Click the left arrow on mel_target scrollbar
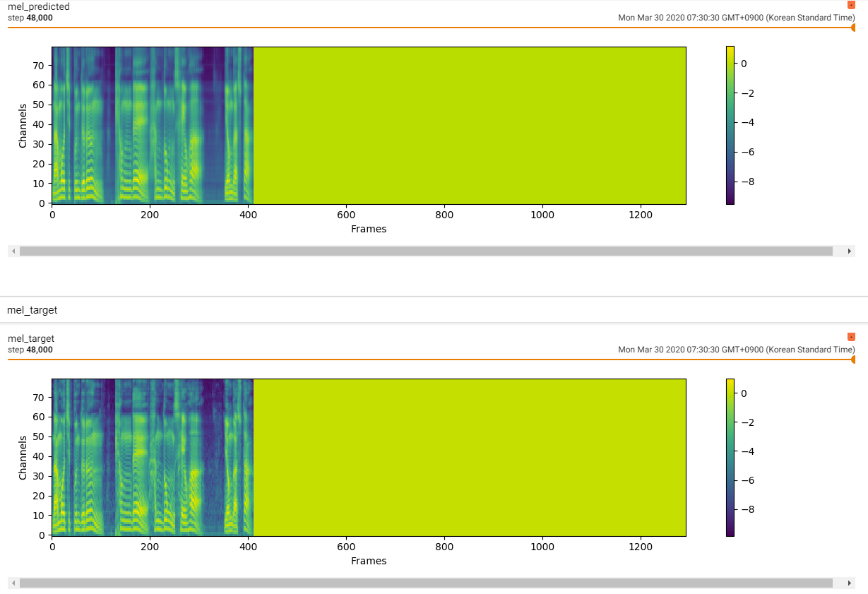Viewport: 868px width, 594px height. 12,583
